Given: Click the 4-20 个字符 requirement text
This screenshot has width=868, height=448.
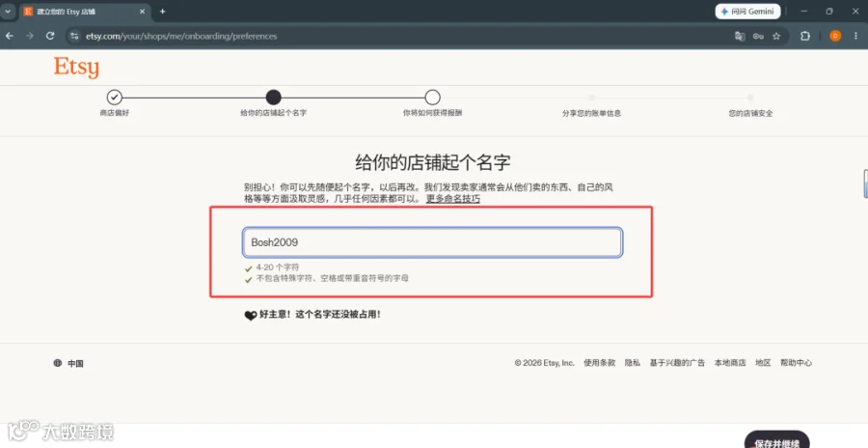Looking at the screenshot, I should pos(278,267).
